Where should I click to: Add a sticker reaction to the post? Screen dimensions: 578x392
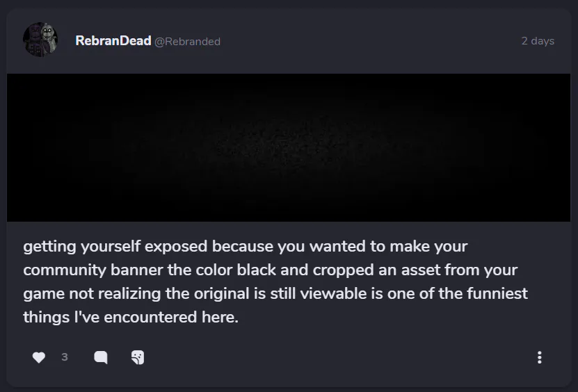tap(138, 357)
